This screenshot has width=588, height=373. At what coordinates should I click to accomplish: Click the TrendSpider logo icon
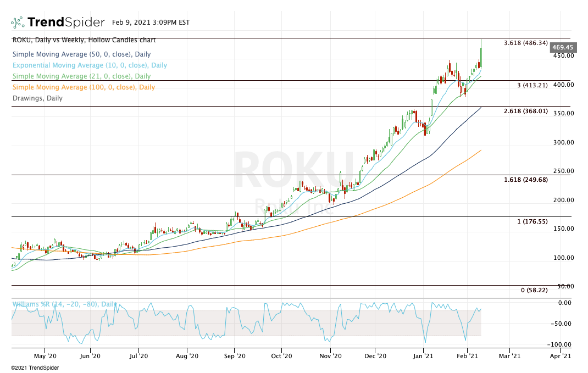click(18, 23)
